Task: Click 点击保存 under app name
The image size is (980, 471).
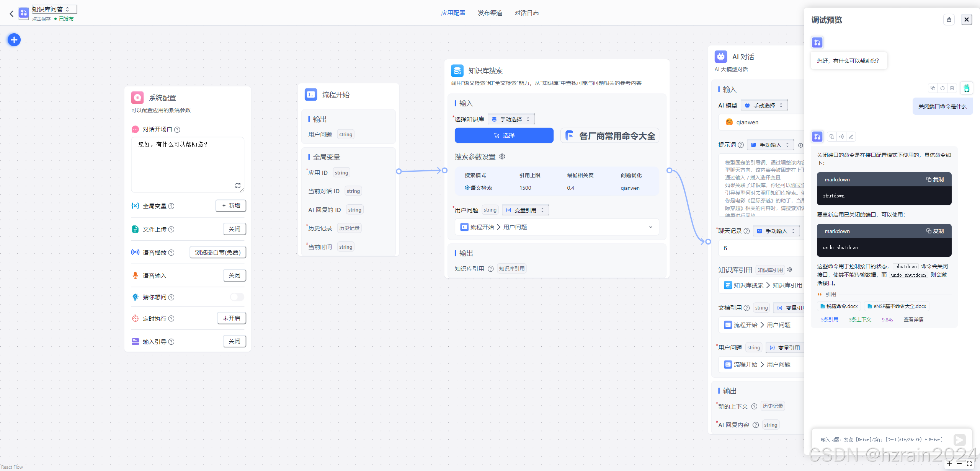Action: (41, 19)
